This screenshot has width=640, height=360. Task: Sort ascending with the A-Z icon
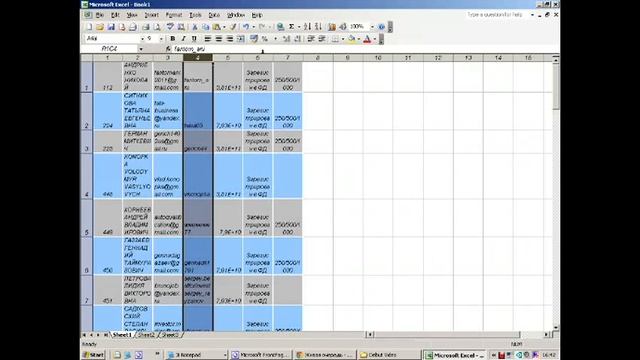click(x=307, y=27)
